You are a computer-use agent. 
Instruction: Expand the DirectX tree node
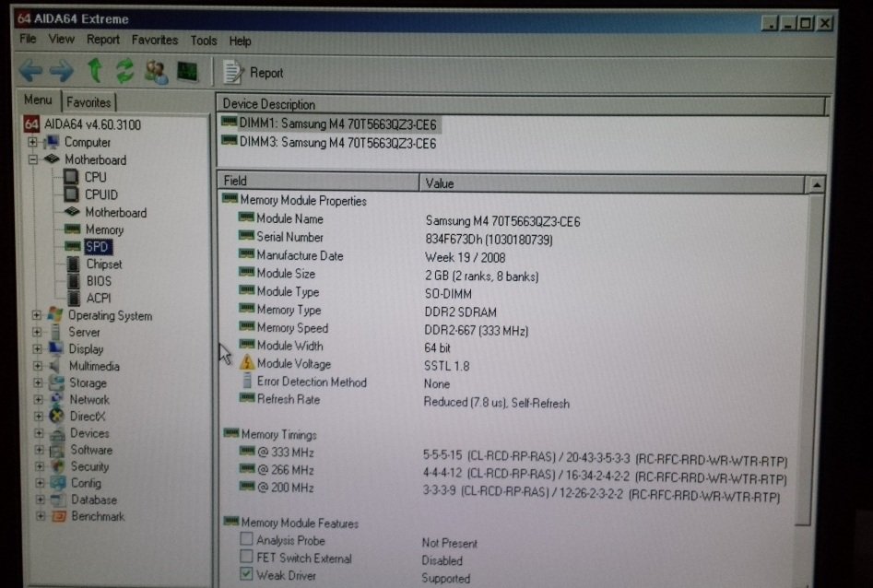pos(39,417)
